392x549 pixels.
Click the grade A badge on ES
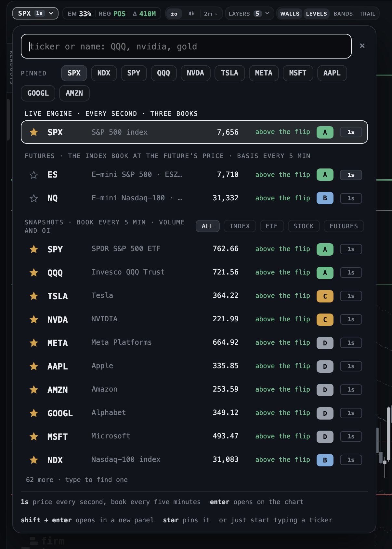[x=325, y=175]
